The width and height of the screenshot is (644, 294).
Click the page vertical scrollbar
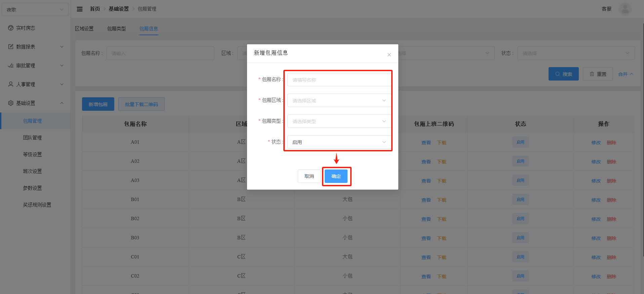tap(643, 139)
